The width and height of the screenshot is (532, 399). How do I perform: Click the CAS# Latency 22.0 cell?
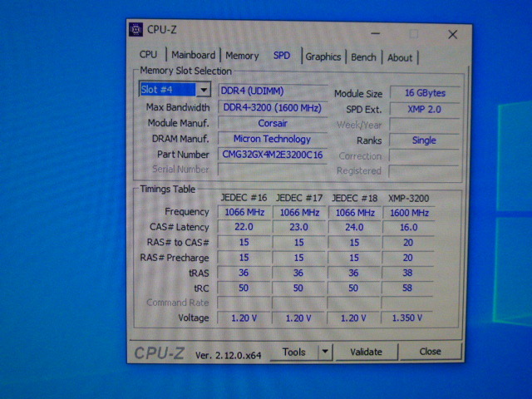point(244,227)
